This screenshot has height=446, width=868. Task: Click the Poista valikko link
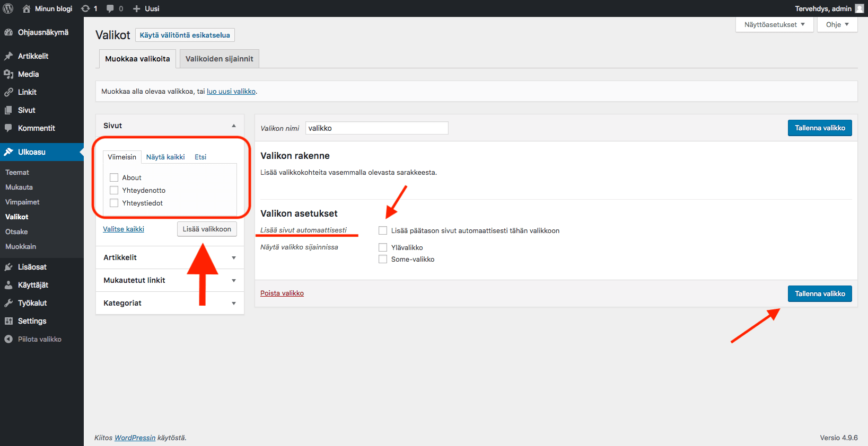pyautogui.click(x=282, y=293)
